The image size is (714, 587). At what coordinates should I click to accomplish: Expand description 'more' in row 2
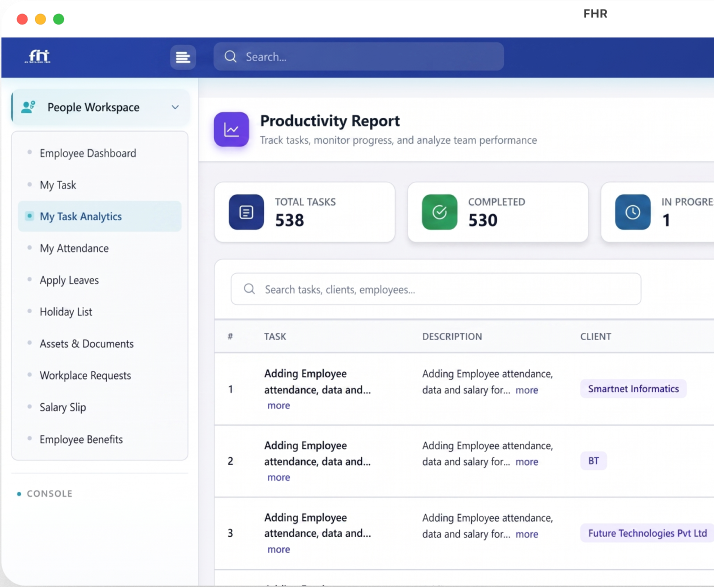[x=527, y=462]
